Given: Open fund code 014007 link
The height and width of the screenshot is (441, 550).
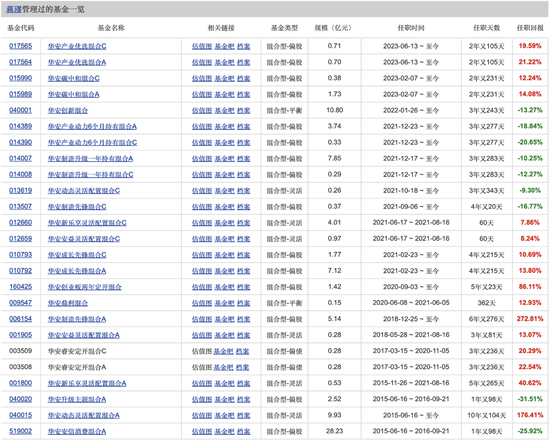Looking at the screenshot, I should click(20, 158).
